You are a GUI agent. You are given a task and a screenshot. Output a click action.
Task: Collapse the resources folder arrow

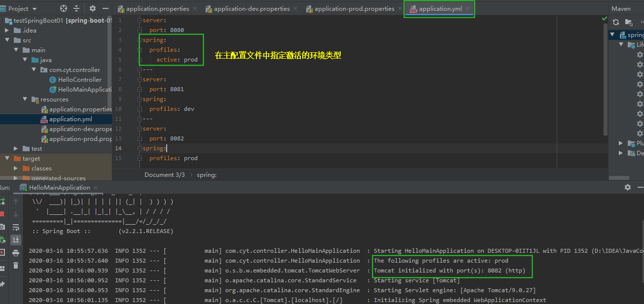25,99
